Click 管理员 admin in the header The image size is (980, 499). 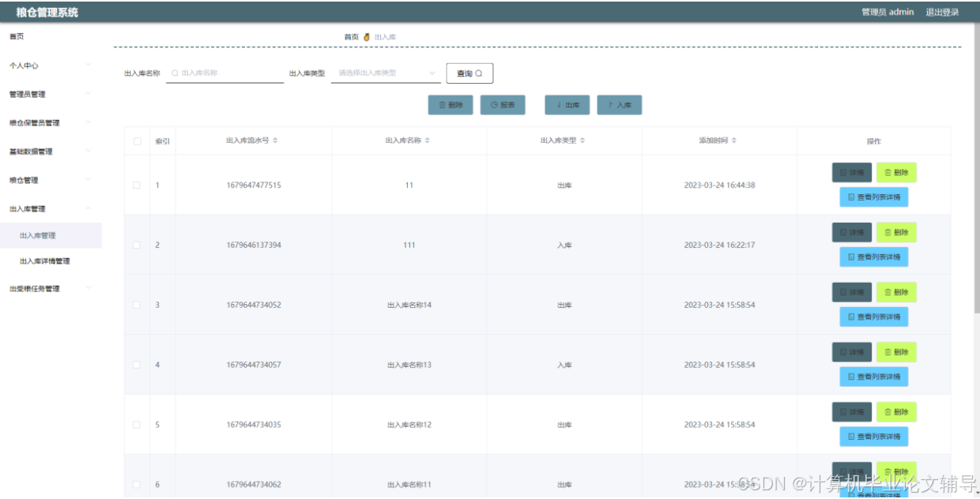click(888, 12)
